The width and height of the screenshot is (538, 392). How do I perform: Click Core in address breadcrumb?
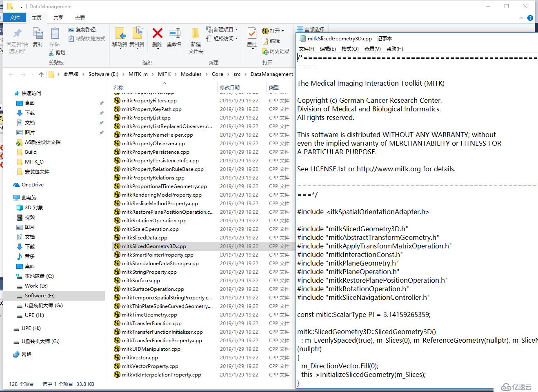[x=218, y=74]
